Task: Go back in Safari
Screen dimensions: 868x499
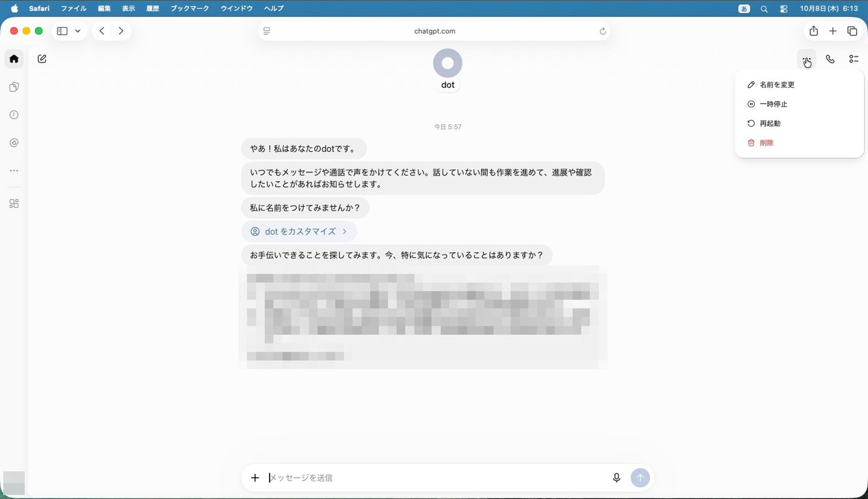Action: (x=102, y=31)
